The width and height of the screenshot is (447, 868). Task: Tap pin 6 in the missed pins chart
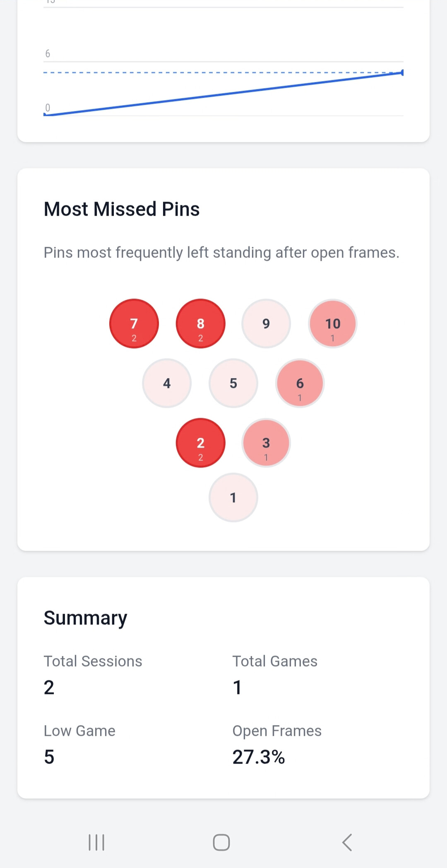[x=299, y=383]
